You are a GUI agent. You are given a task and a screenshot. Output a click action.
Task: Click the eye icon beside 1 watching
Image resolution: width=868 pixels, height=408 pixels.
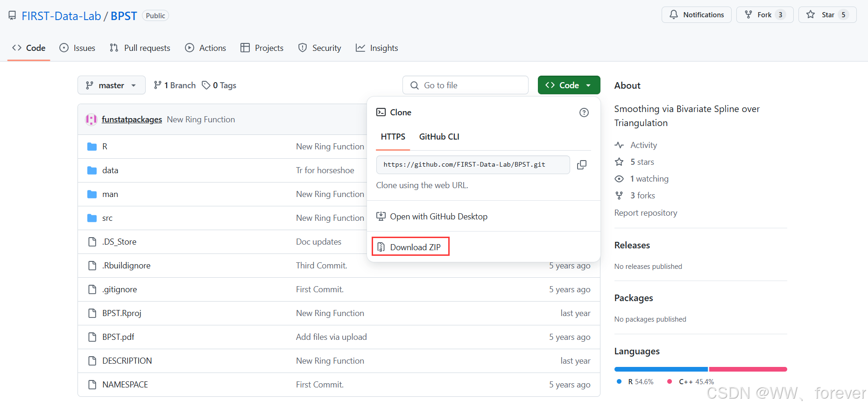(619, 179)
